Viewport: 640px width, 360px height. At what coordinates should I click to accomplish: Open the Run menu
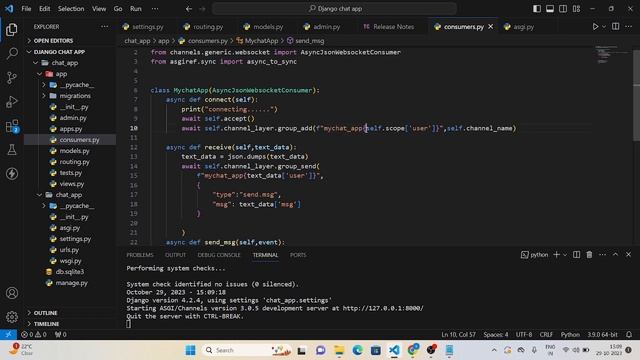(136, 9)
